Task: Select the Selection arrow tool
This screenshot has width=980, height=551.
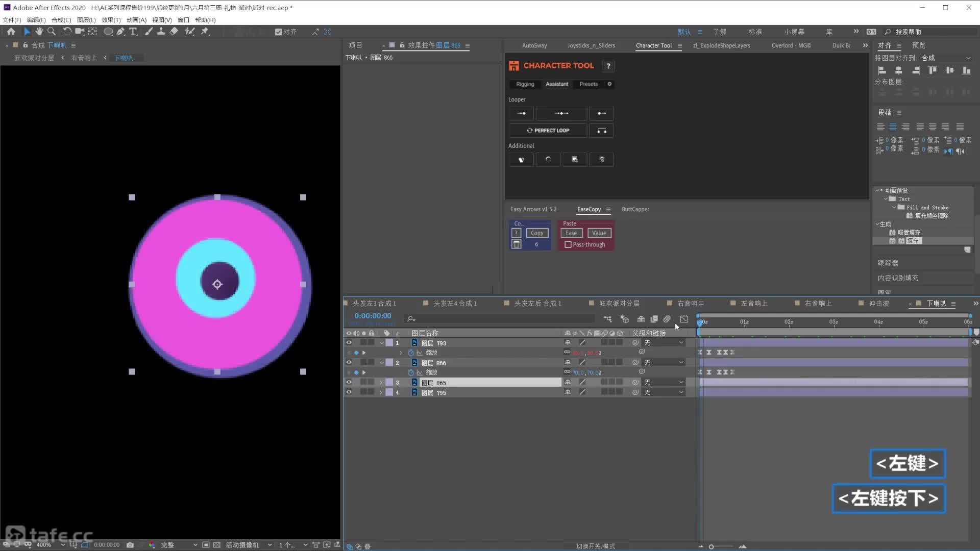Action: point(27,32)
